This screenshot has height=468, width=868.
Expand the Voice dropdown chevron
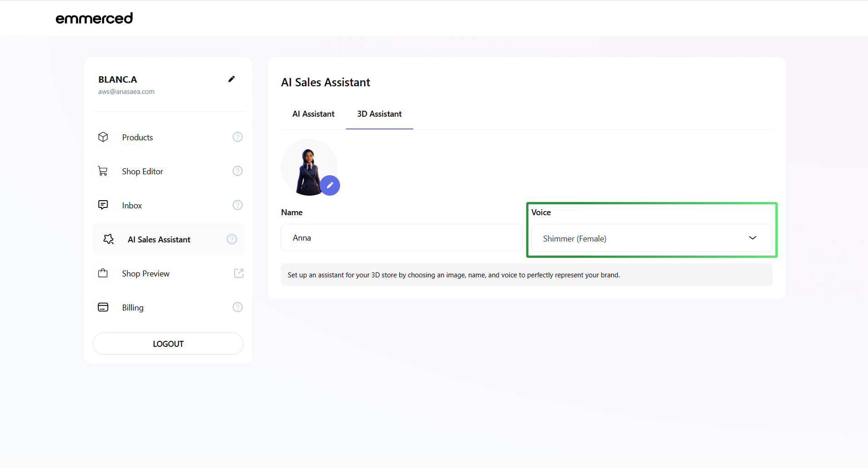pos(752,238)
